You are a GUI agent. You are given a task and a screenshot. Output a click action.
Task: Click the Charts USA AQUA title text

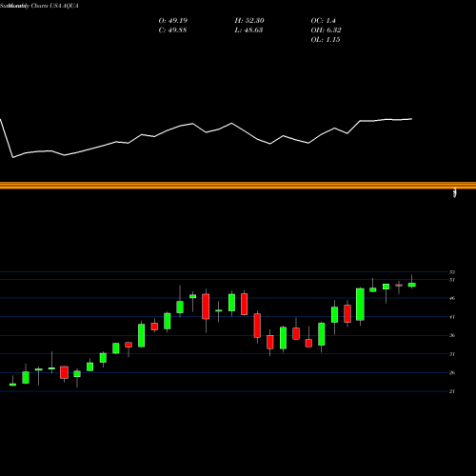55,6
